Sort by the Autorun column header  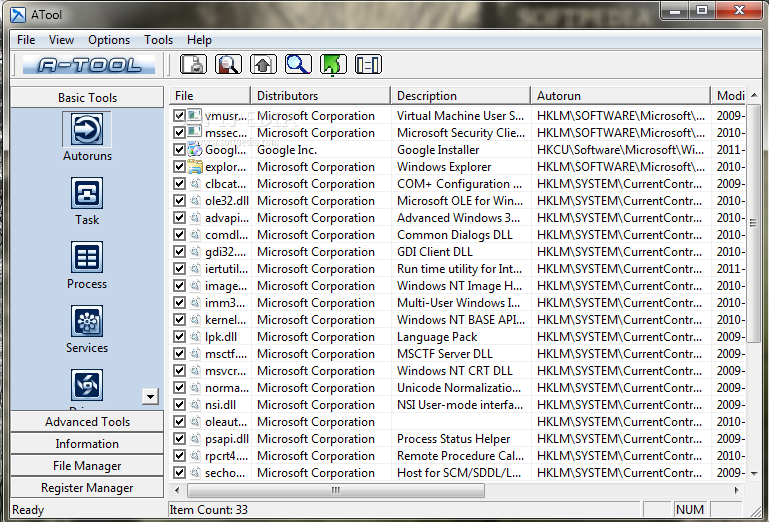click(x=620, y=96)
